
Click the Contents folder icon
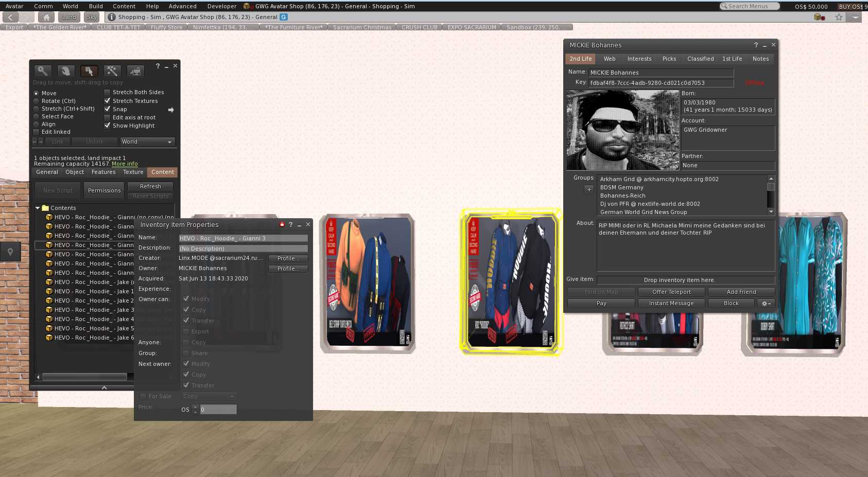tap(45, 208)
